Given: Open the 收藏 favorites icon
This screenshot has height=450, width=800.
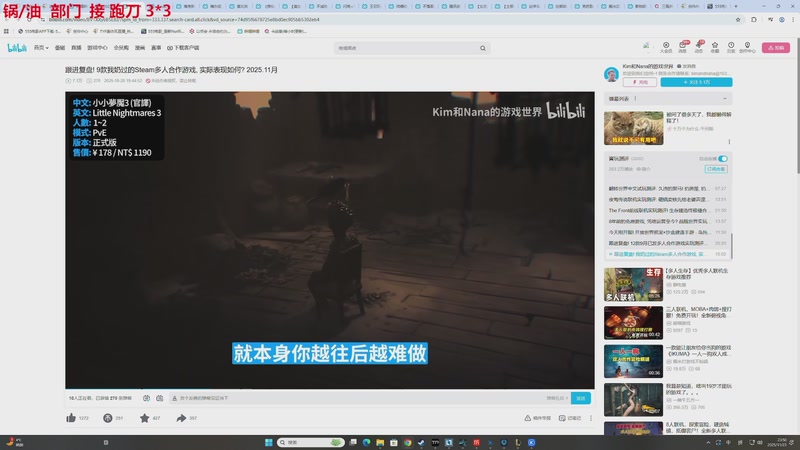Looking at the screenshot, I should click(x=715, y=47).
